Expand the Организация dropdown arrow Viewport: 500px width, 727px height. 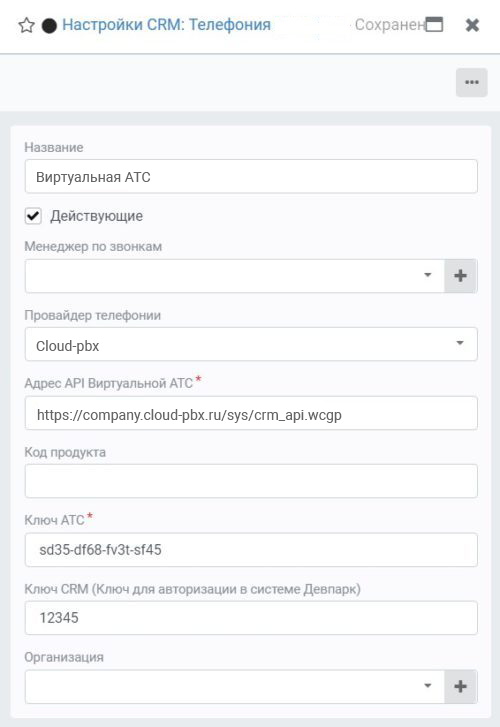point(428,685)
